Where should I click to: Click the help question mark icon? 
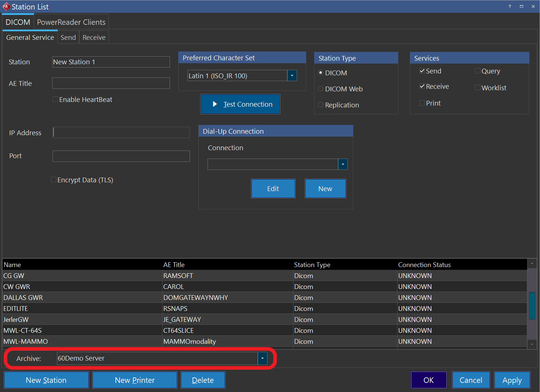point(510,6)
